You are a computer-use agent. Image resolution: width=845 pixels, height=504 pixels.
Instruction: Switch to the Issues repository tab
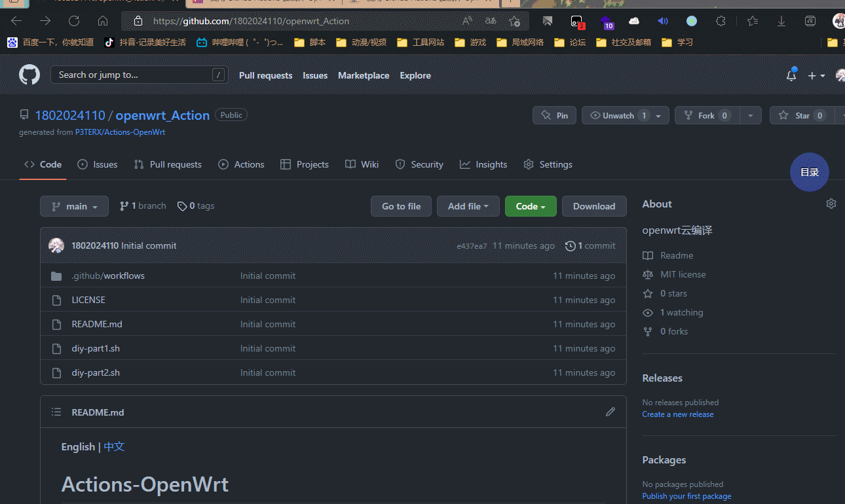[x=97, y=164]
